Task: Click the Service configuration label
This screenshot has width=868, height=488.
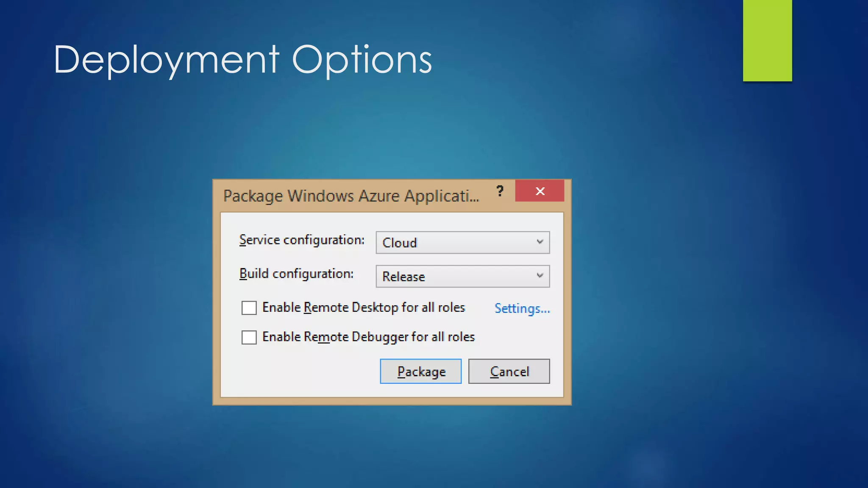Action: 301,240
